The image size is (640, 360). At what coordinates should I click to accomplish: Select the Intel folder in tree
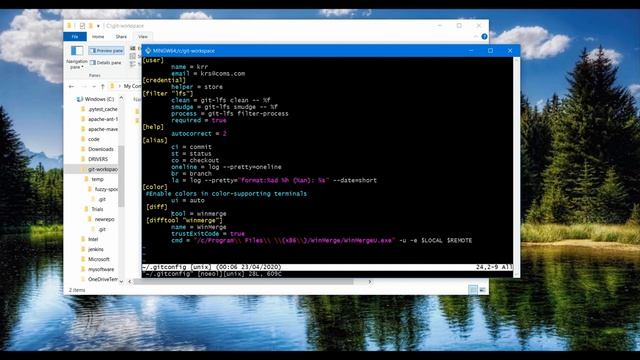90,239
